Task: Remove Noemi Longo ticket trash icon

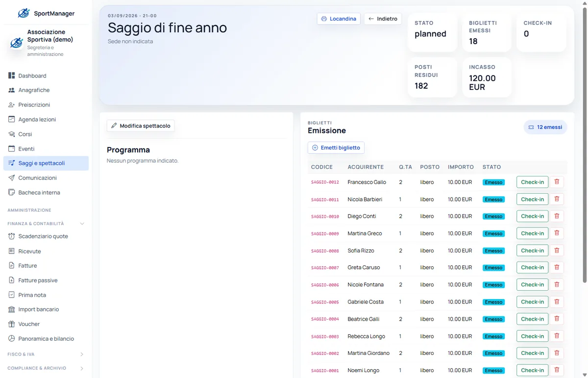Action: [557, 370]
